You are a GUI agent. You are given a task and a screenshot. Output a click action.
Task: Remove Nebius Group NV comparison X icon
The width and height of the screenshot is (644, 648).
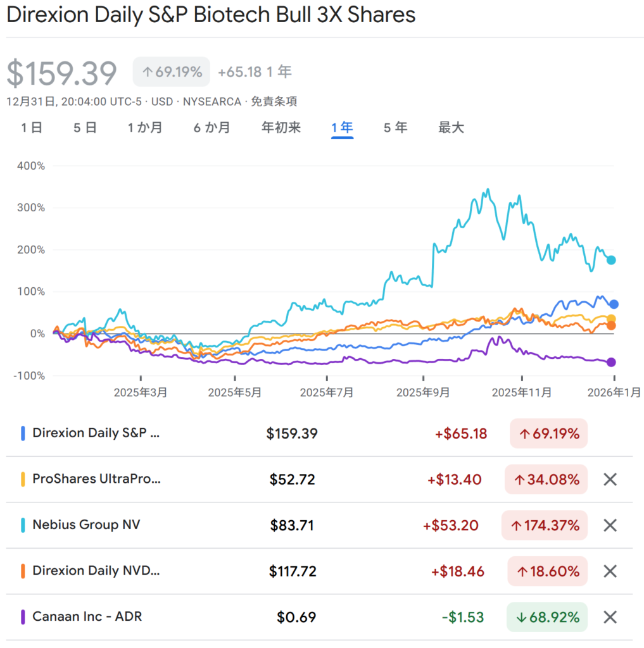tap(610, 525)
